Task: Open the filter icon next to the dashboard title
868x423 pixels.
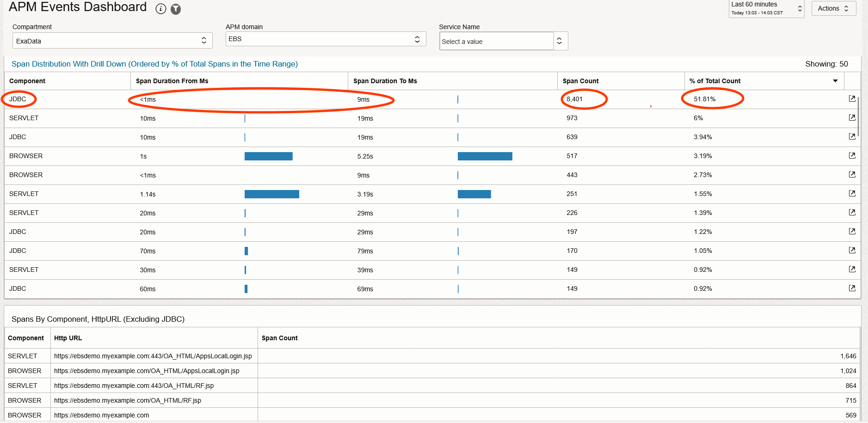Action: tap(176, 9)
